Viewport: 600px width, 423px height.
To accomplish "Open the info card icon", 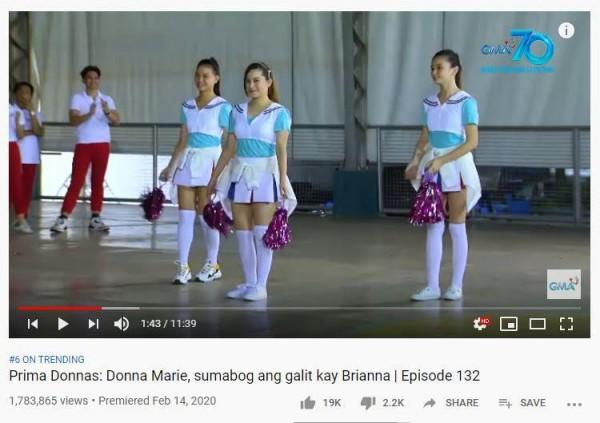I will pos(566,30).
